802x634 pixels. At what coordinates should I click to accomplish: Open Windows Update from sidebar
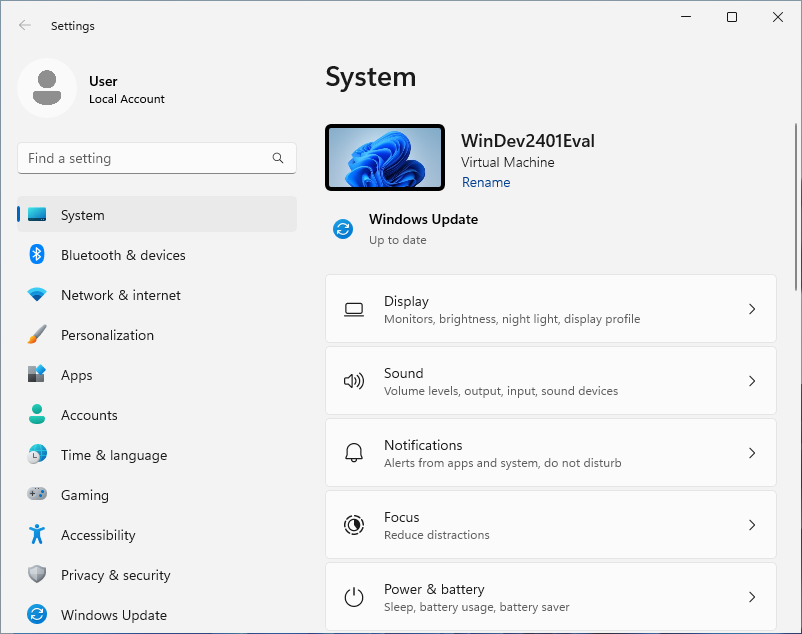[157, 615]
